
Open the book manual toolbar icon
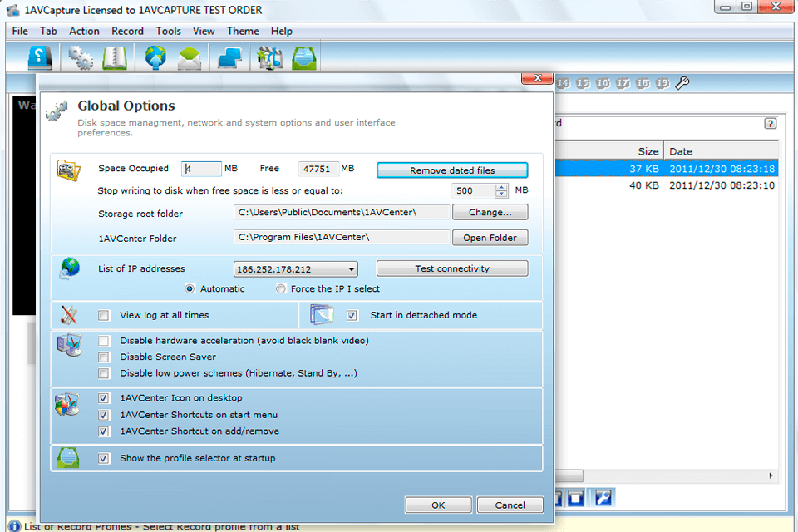[x=115, y=57]
